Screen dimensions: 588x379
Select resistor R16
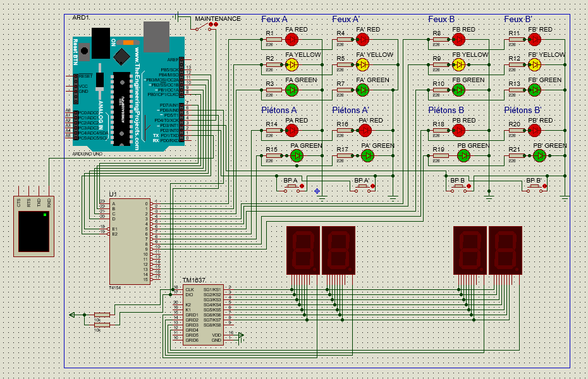[x=345, y=130]
